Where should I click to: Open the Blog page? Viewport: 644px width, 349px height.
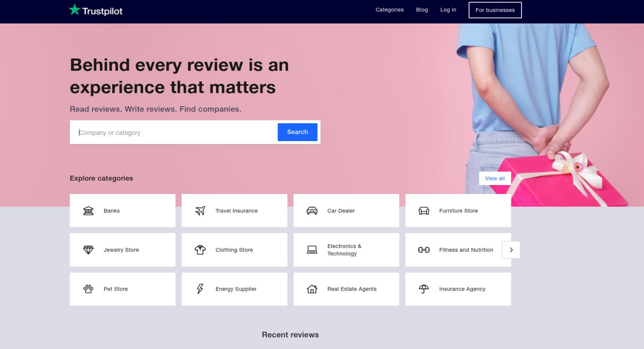422,10
